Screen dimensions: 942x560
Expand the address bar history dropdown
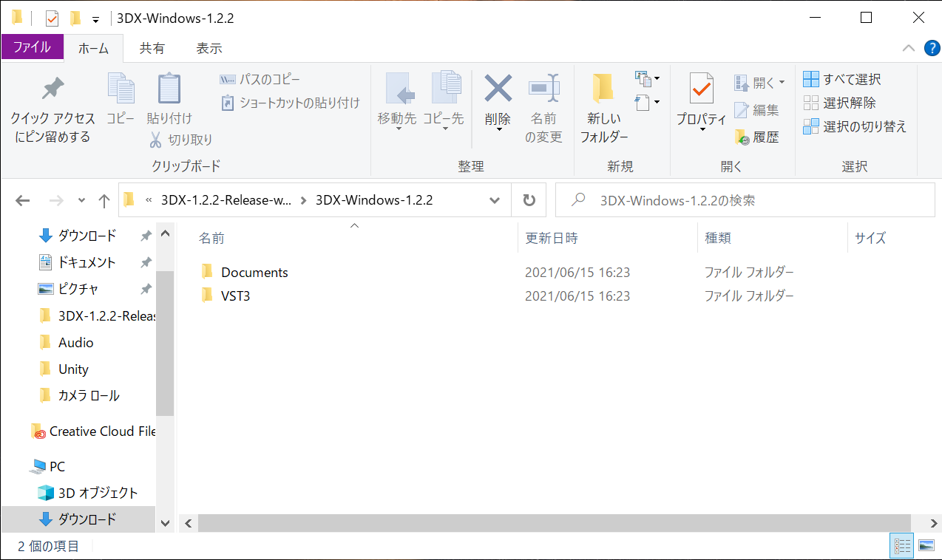pyautogui.click(x=495, y=200)
